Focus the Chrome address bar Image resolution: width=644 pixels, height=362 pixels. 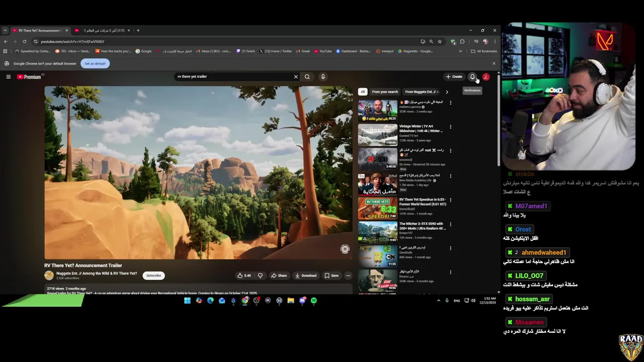[226, 42]
